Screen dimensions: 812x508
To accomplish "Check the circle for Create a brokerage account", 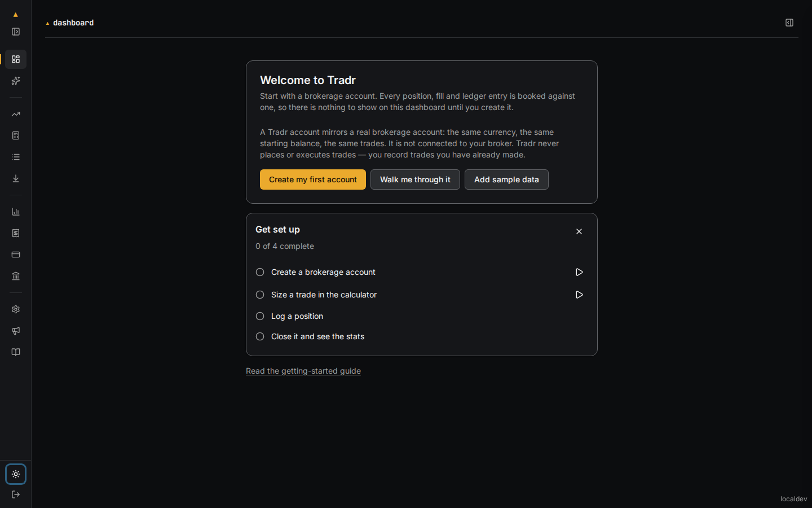I will 260,272.
